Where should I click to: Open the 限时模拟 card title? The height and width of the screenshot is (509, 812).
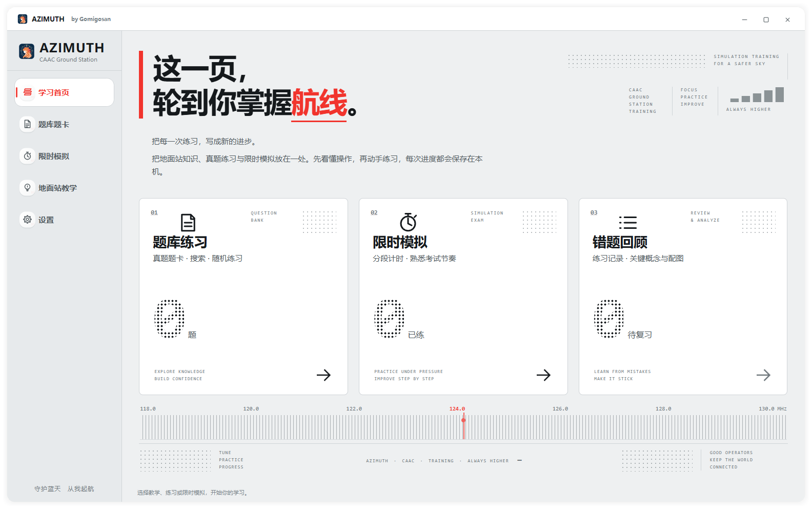pyautogui.click(x=400, y=242)
